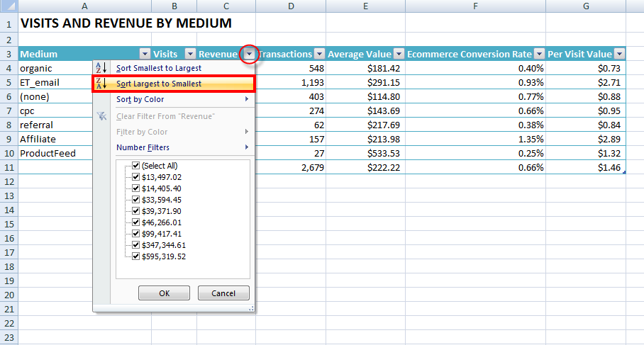The height and width of the screenshot is (345, 644).
Task: Select the ProductFeed cell
Action: (56, 153)
